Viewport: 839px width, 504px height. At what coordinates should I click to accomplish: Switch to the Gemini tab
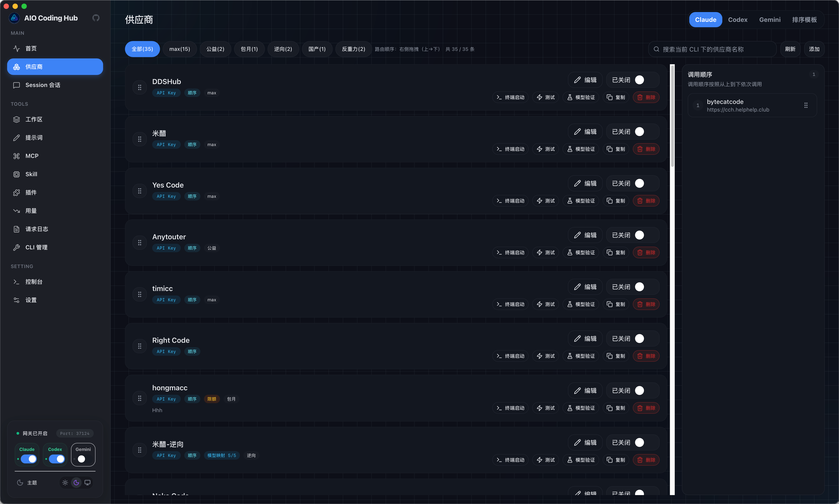point(770,20)
